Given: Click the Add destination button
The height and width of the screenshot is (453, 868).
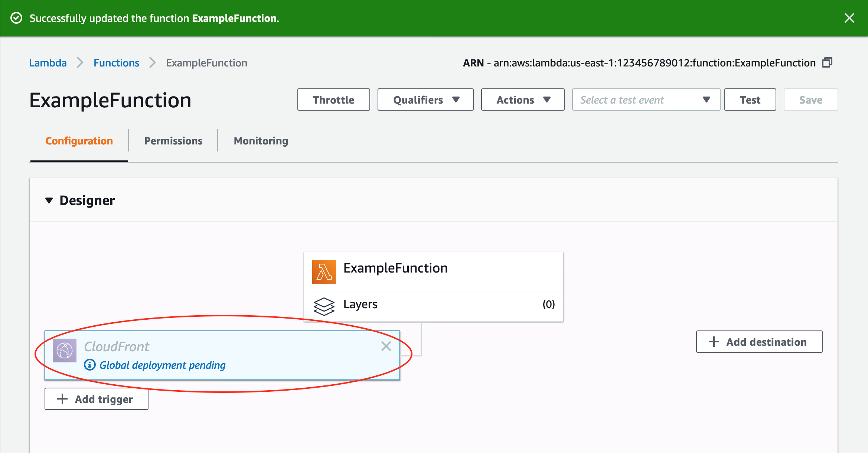Looking at the screenshot, I should tap(759, 342).
